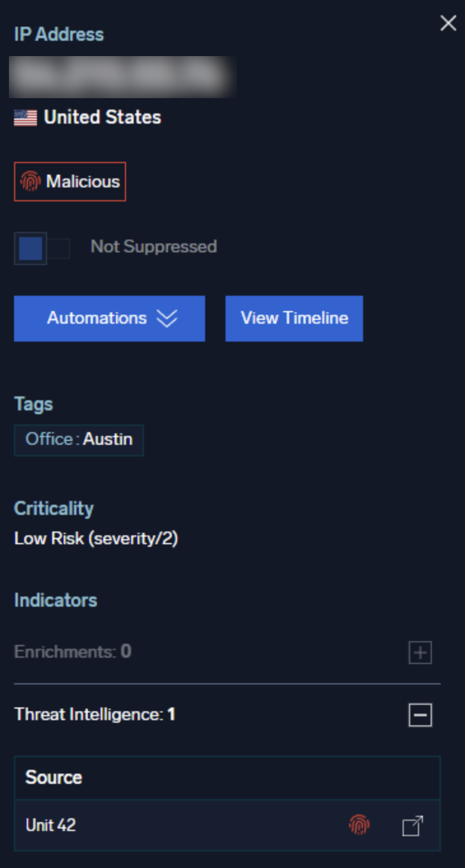Open the Unit 42 report via external link icon
The image size is (465, 868).
[412, 824]
